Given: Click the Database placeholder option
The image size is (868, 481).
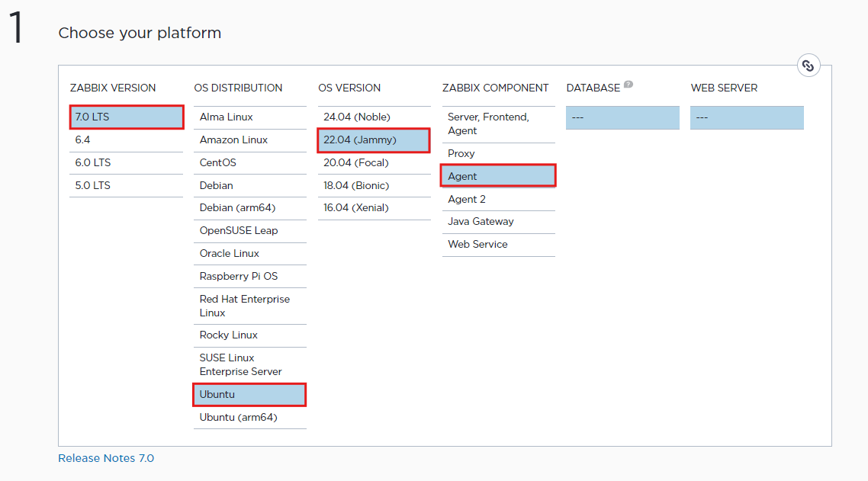Looking at the screenshot, I should tap(622, 118).
